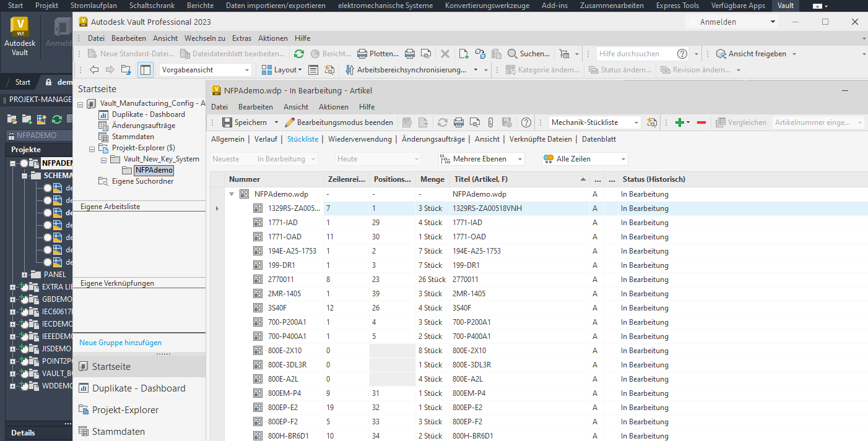Open the NFPADEMO project dropdown in Project Manager
Viewport: 868px width, 441px height.
pos(38,135)
